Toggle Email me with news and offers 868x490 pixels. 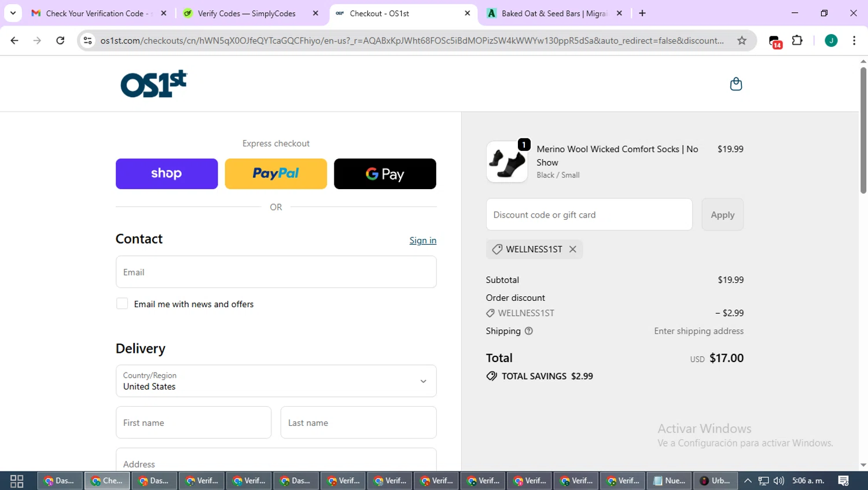click(122, 304)
